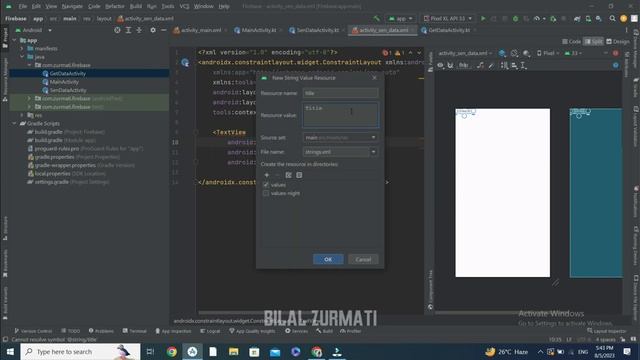The height and width of the screenshot is (360, 640).
Task: Click Unselect All directories icon in dialog
Action: pos(299,175)
